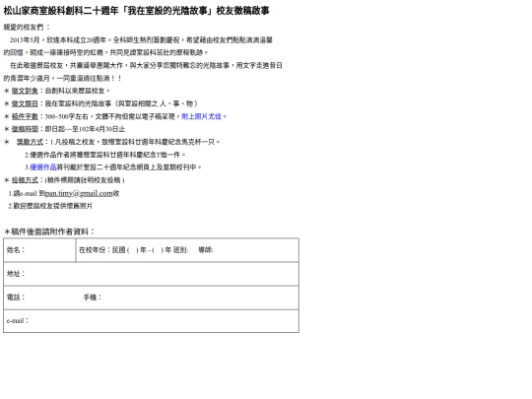
Task: Click the reward line 2.優選作品作者
Action: point(105,155)
